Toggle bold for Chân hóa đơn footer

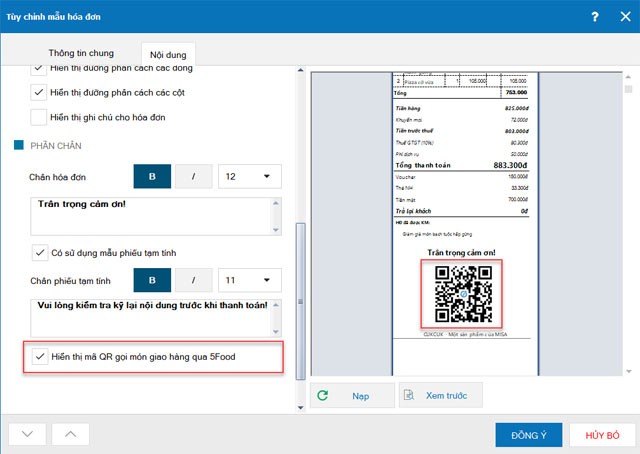pyautogui.click(x=153, y=177)
